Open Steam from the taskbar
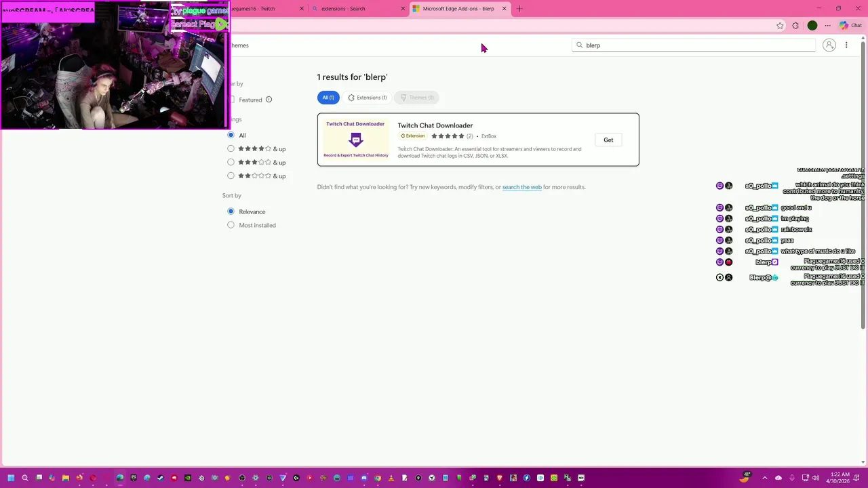Viewport: 868px width, 488px height. click(x=161, y=478)
